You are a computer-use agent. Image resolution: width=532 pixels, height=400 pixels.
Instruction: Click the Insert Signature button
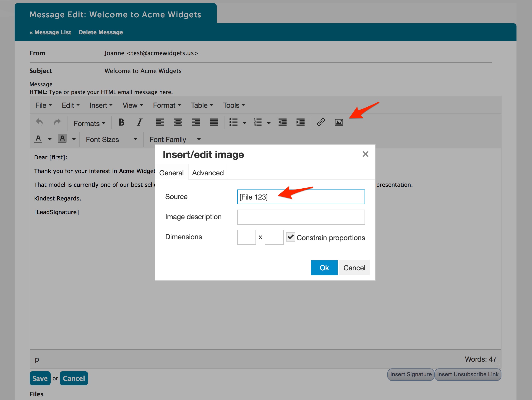(x=410, y=374)
